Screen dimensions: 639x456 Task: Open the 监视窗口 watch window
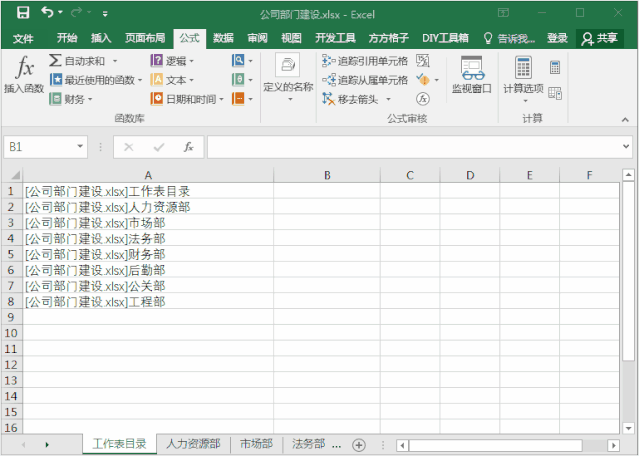[472, 75]
